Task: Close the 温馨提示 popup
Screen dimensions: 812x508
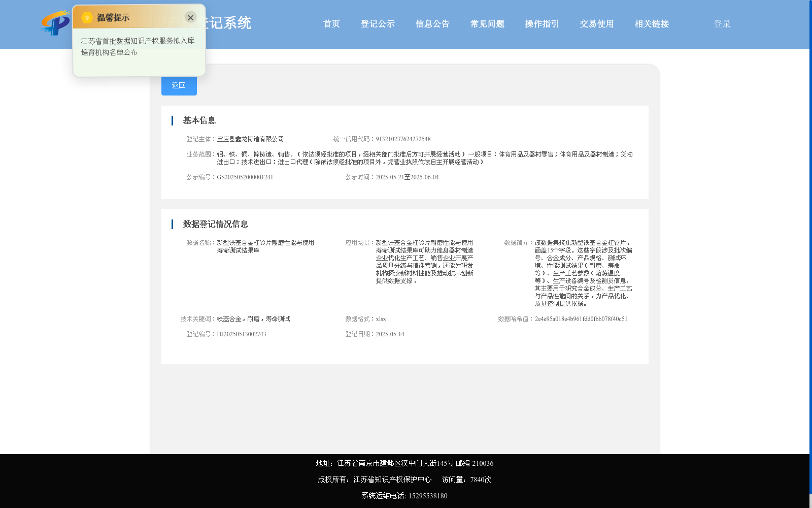Action: (190, 18)
